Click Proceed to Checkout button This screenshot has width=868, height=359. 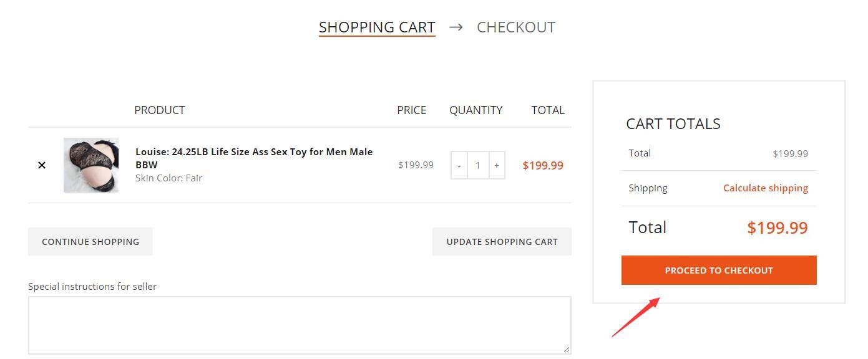pos(719,270)
